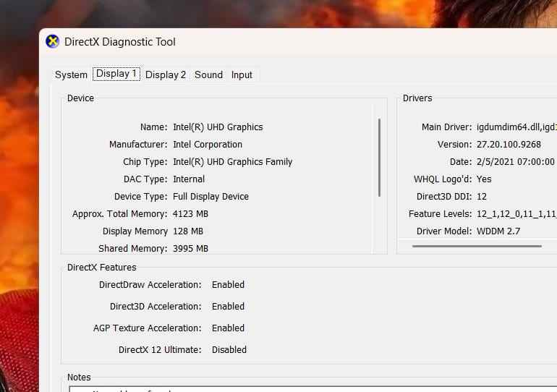The image size is (557, 392).
Task: Click the Device panel vertical scrollbar
Action: 379,157
